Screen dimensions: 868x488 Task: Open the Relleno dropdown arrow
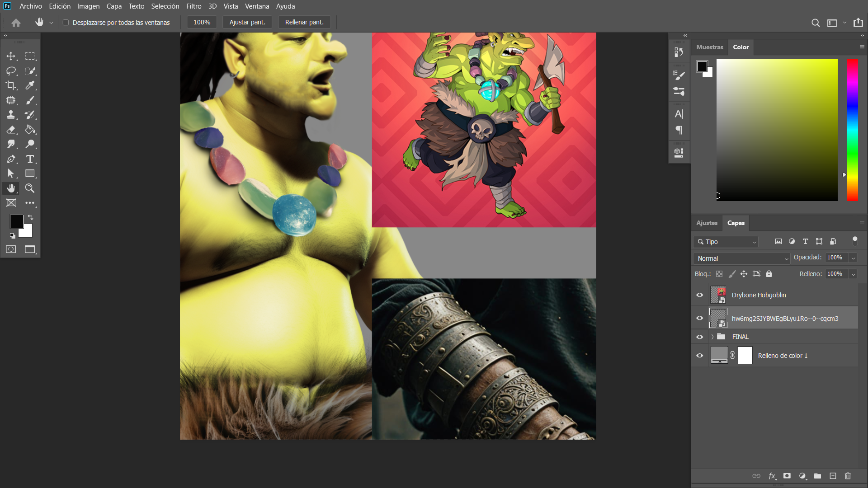(x=853, y=274)
